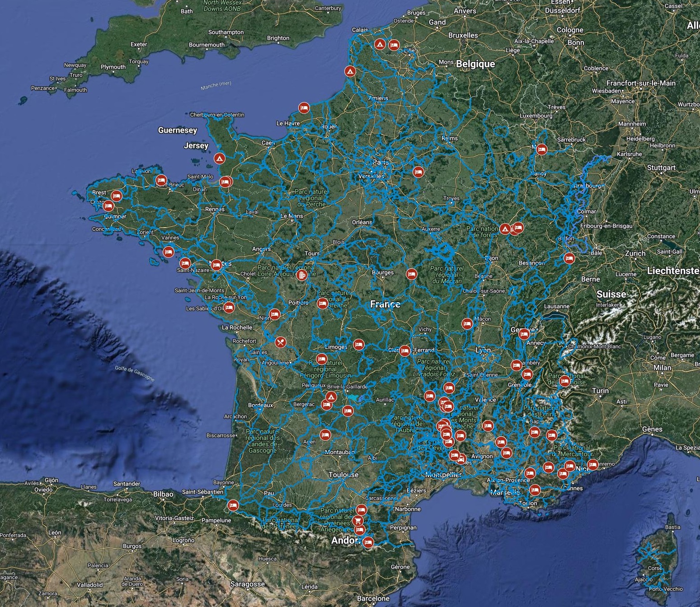Open the bed marker at Les Sables-d'Olonne
Image resolution: width=700 pixels, height=607 pixels.
pos(229,308)
